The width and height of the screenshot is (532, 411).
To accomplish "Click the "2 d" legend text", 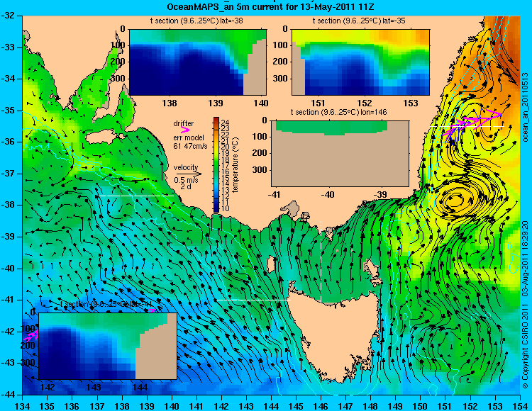I will (x=185, y=186).
